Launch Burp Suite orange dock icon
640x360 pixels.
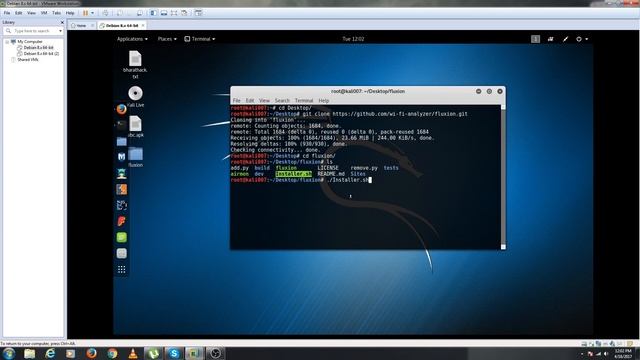[x=122, y=189]
